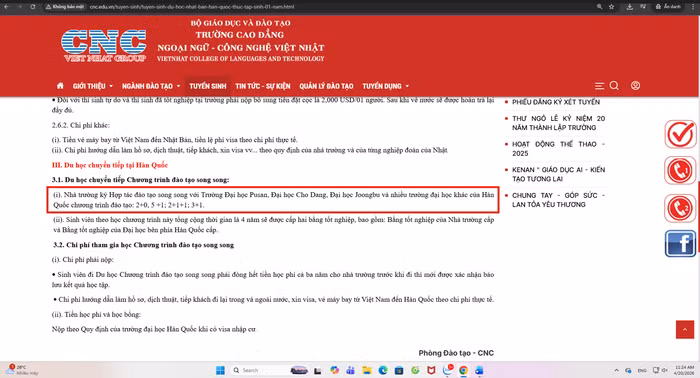This screenshot has width=700, height=378.
Task: Open the browser zoom magnifier icon
Action: tap(600, 7)
